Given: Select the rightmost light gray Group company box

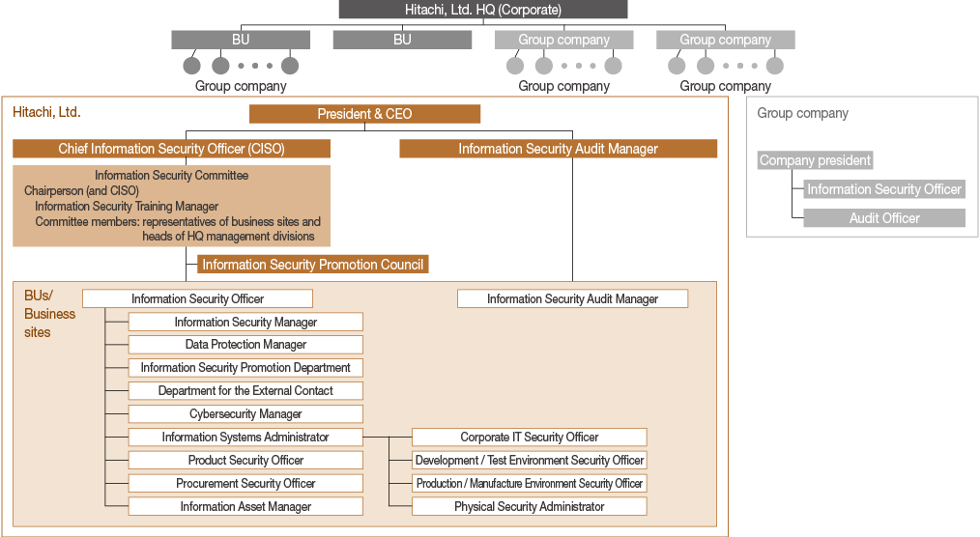Looking at the screenshot, I should (x=726, y=40).
